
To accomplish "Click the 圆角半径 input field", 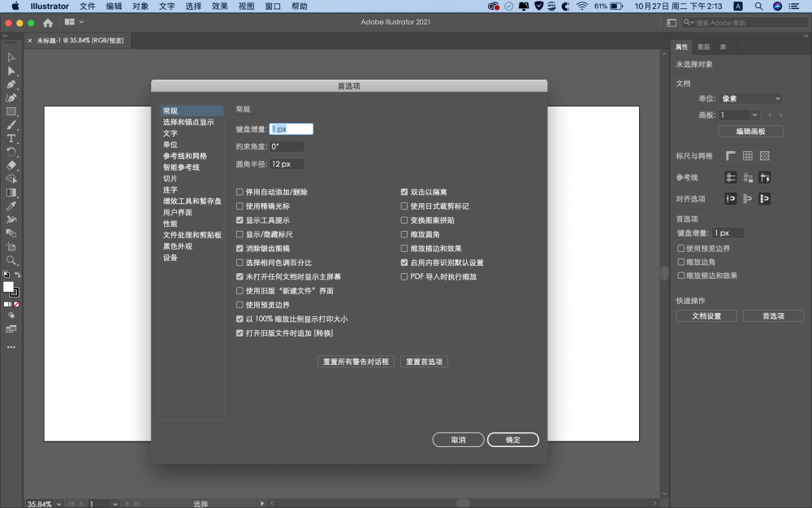I will 287,164.
